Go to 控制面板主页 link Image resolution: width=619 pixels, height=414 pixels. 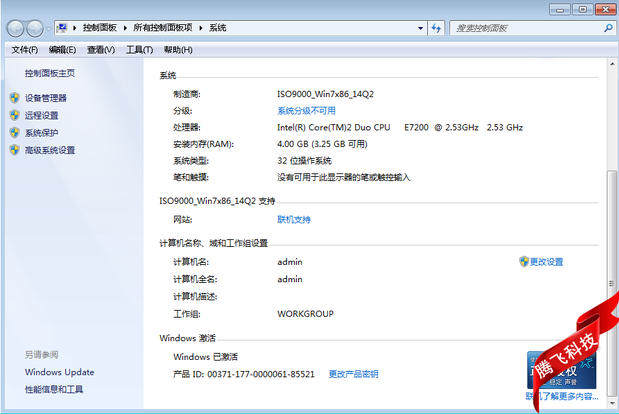coord(50,73)
